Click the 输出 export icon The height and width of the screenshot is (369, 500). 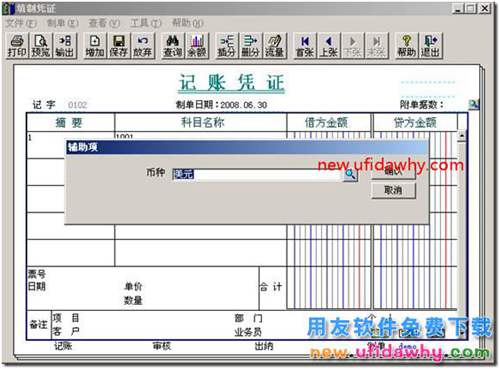(x=64, y=46)
